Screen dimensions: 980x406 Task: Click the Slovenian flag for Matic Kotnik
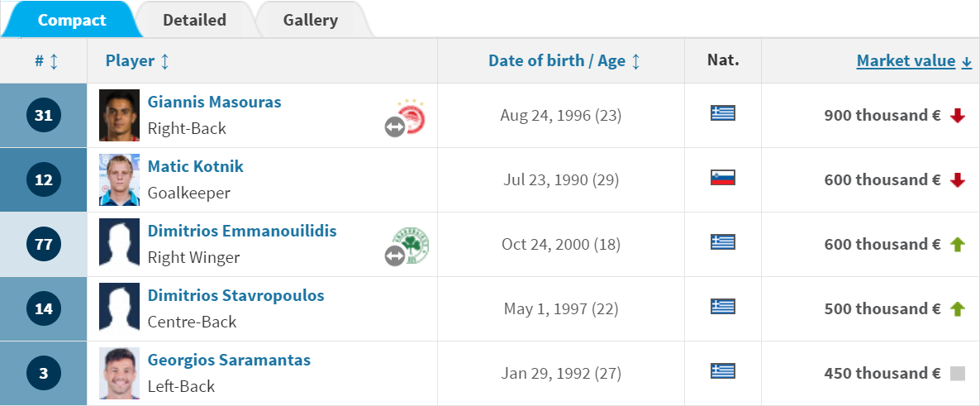pyautogui.click(x=722, y=178)
